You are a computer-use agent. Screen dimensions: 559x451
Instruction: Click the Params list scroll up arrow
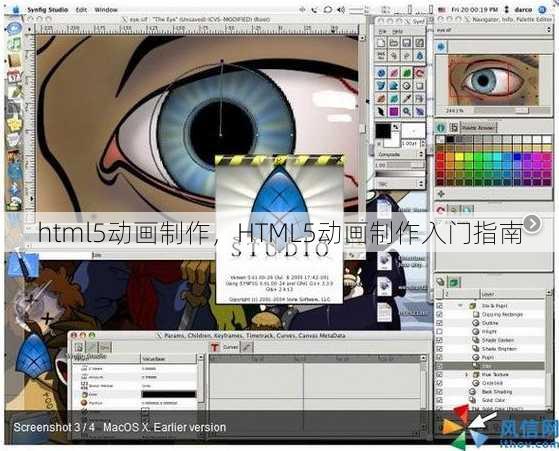coord(201,357)
